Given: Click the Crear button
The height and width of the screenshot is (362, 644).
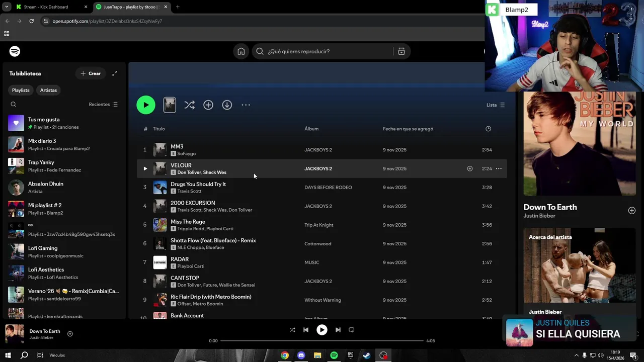Looking at the screenshot, I should click(91, 73).
